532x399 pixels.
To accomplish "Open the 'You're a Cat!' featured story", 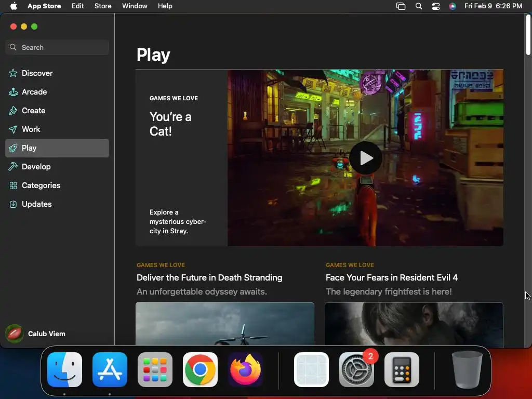I will click(170, 124).
